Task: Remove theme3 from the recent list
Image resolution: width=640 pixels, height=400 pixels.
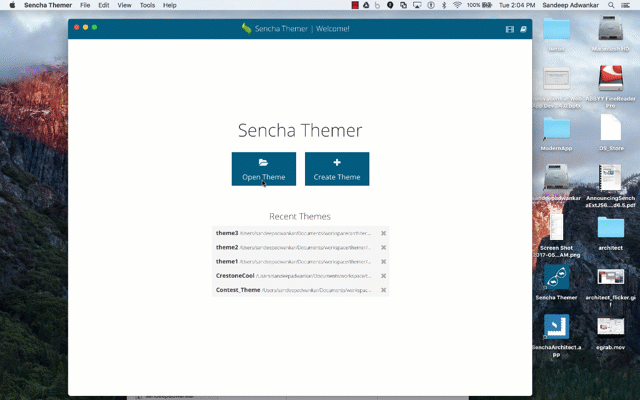Action: [x=383, y=233]
